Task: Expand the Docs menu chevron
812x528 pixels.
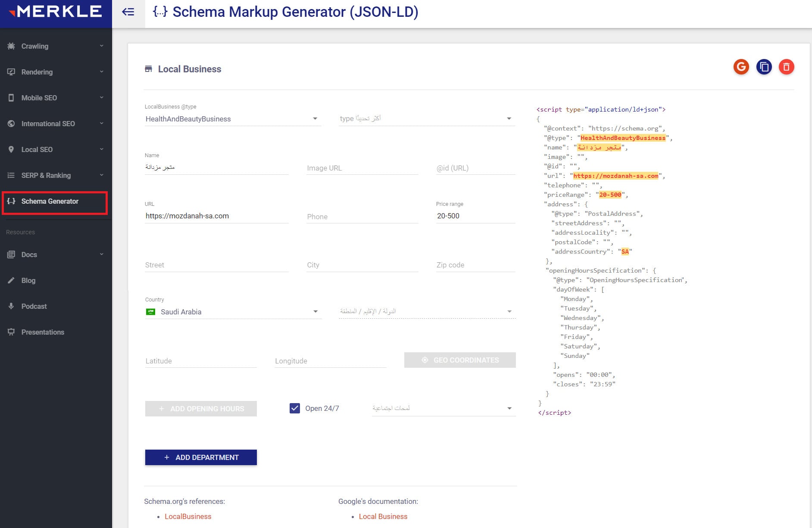Action: pos(102,254)
